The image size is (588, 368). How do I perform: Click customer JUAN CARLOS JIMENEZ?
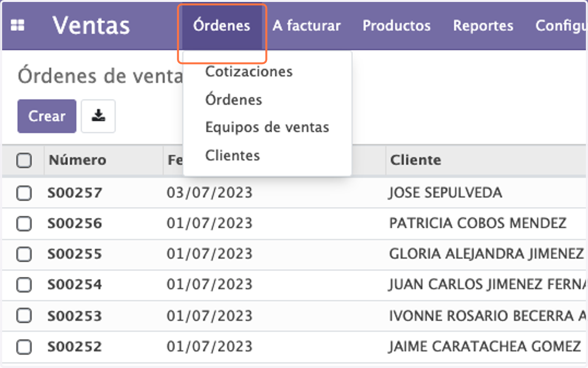pyautogui.click(x=488, y=284)
